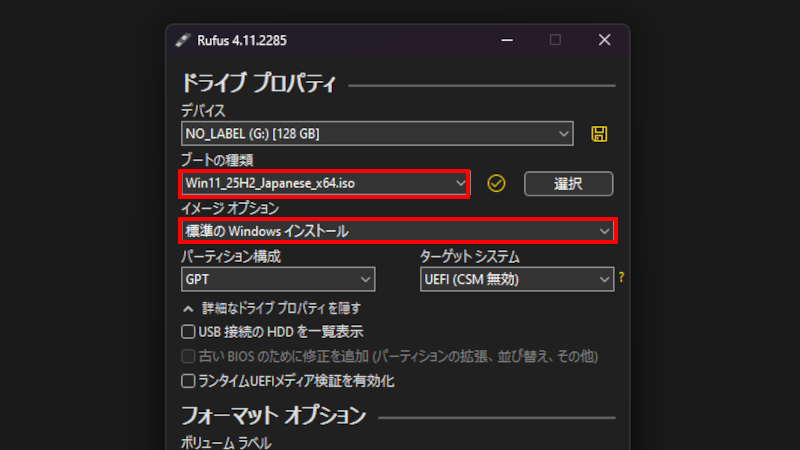Click the Rufus USB icon in title bar
This screenshot has width=800, height=450.
[182, 40]
